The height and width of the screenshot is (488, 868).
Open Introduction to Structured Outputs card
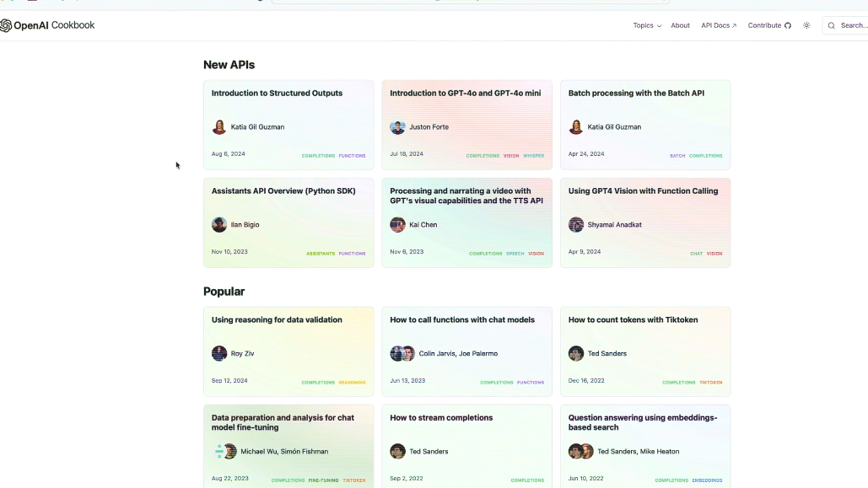coord(288,125)
